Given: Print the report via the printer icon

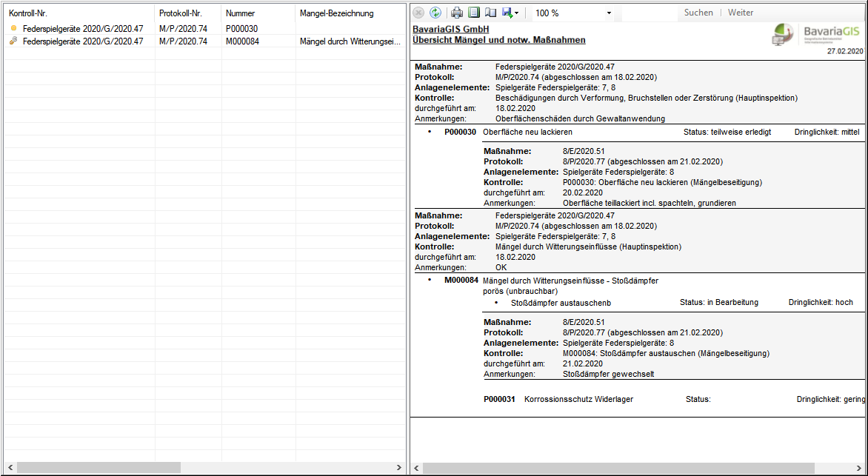Looking at the screenshot, I should tap(457, 12).
